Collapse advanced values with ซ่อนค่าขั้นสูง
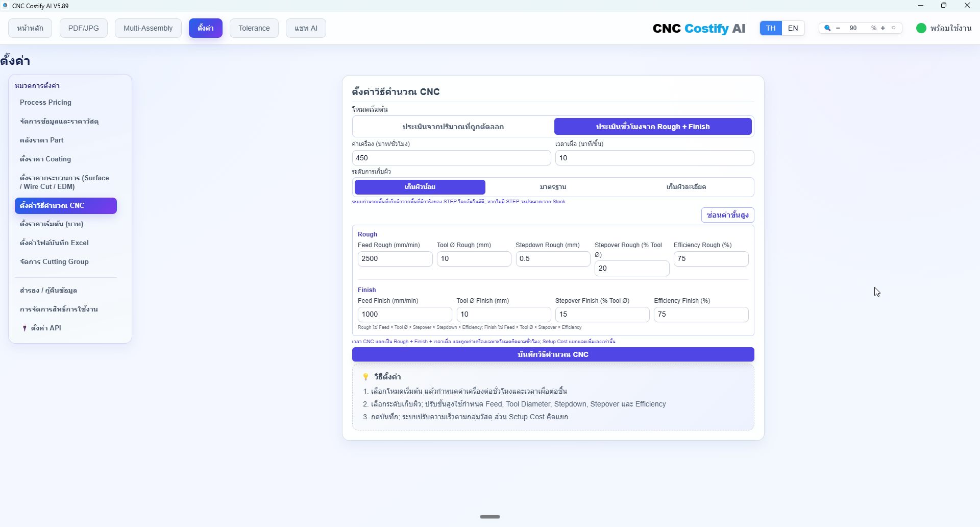Image resolution: width=980 pixels, height=527 pixels. pos(727,215)
